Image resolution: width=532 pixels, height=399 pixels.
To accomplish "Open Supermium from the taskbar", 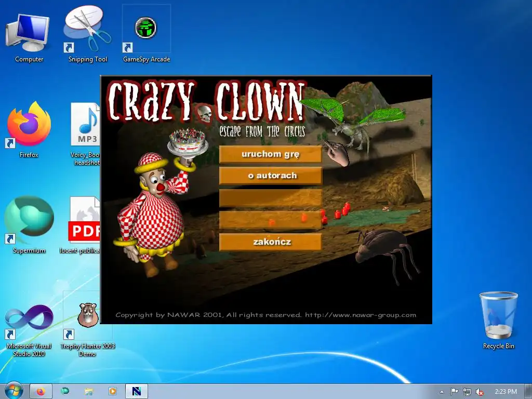I will click(x=65, y=392).
